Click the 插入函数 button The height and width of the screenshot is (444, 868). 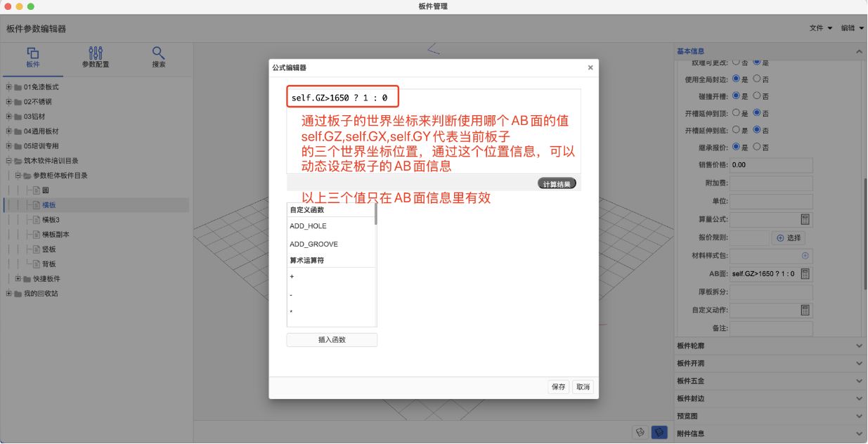pyautogui.click(x=331, y=339)
